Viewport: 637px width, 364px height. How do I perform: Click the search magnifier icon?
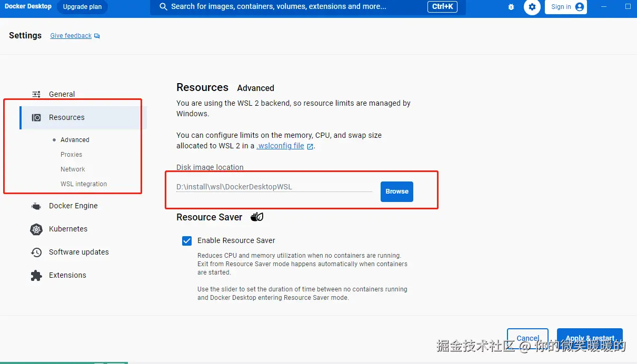163,7
